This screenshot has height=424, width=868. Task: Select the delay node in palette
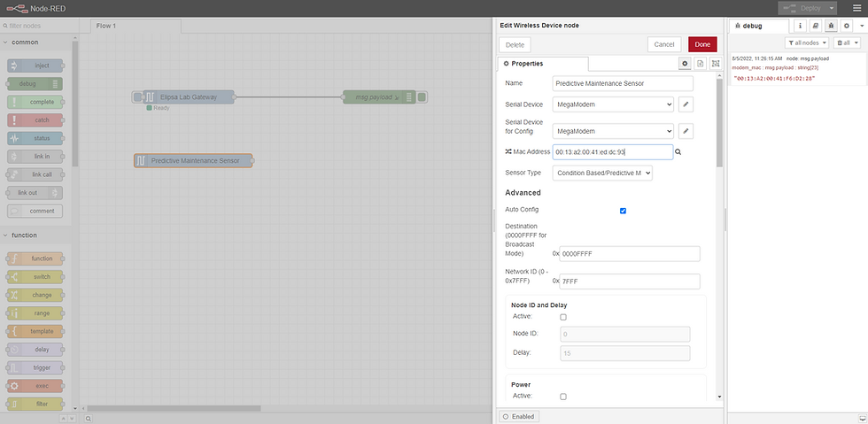click(x=35, y=350)
